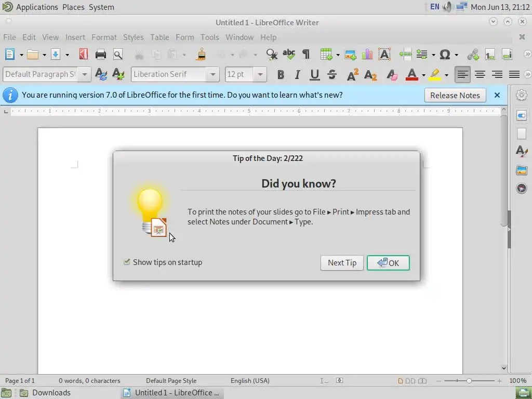532x399 pixels.
Task: Select Center Horizontally alignment
Action: click(480, 74)
